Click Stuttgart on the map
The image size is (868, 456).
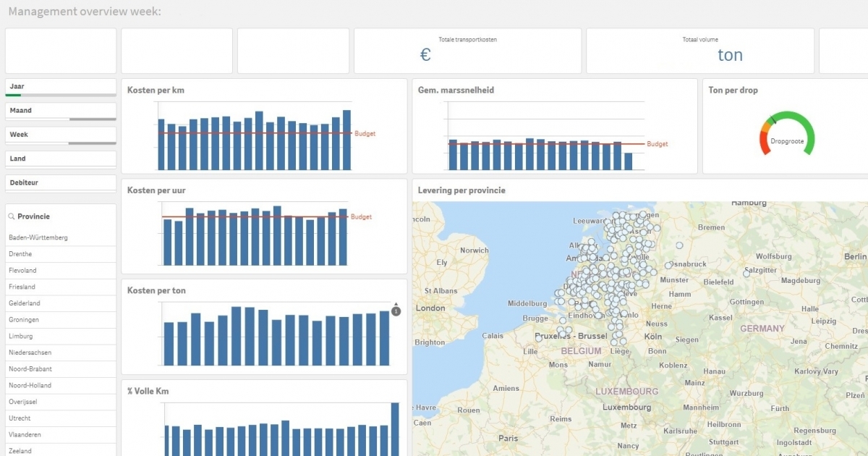click(724, 442)
